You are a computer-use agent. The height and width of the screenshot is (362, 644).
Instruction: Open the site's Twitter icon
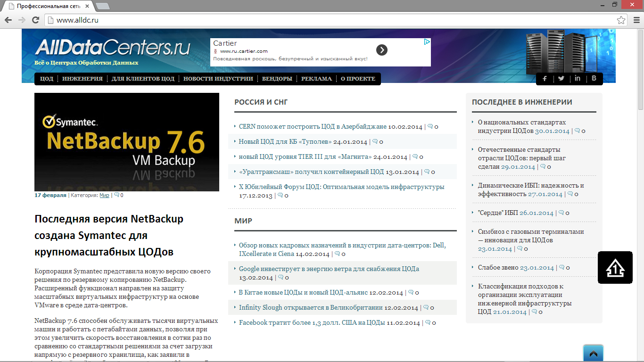pyautogui.click(x=561, y=79)
